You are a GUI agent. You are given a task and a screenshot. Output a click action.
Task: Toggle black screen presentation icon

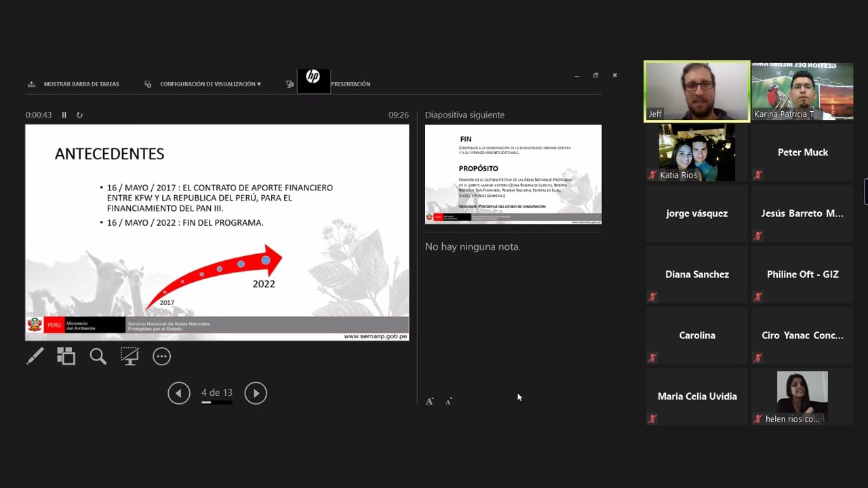pyautogui.click(x=130, y=356)
